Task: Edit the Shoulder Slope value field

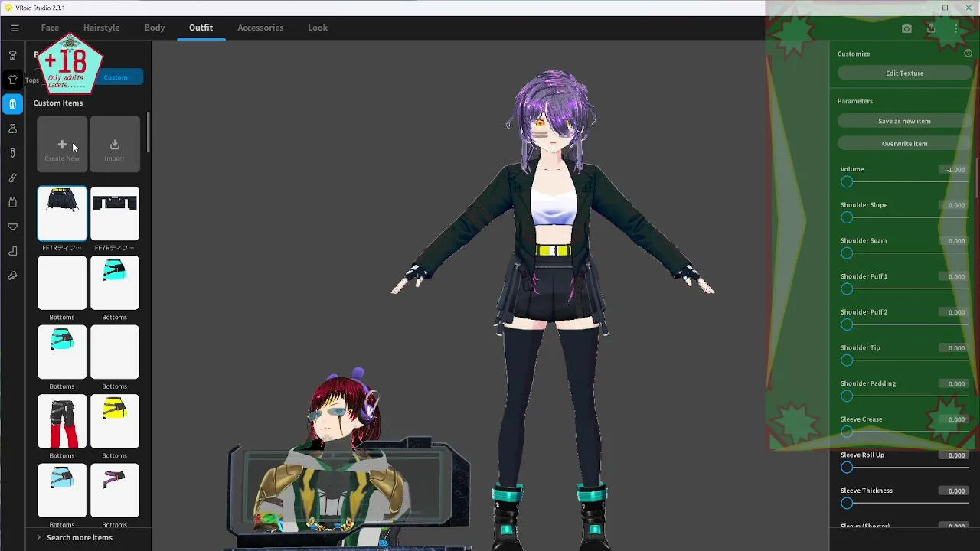Action: [953, 205]
